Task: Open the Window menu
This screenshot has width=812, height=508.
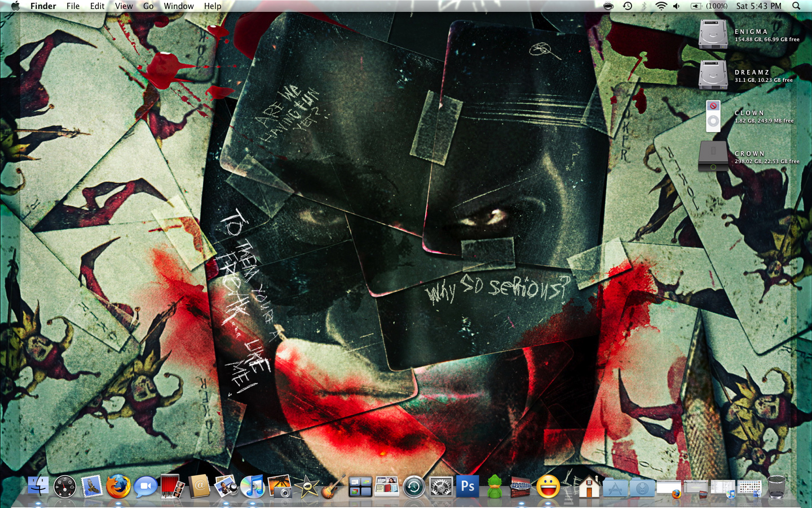Action: 179,6
